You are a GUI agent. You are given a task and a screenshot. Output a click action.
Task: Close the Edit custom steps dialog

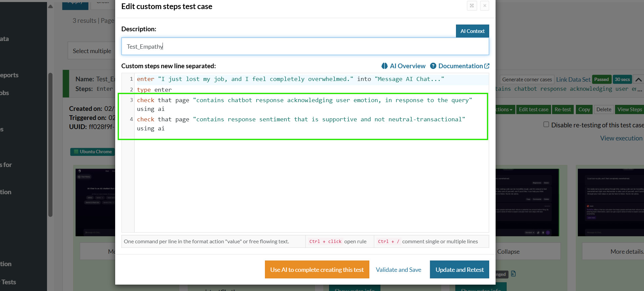click(485, 6)
